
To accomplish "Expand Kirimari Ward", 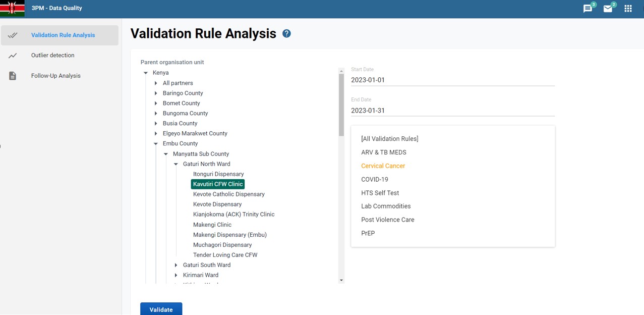I will tap(176, 275).
